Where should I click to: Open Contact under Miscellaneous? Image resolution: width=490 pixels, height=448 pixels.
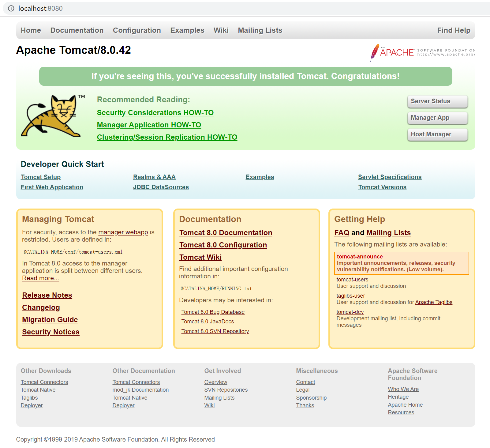(x=305, y=382)
